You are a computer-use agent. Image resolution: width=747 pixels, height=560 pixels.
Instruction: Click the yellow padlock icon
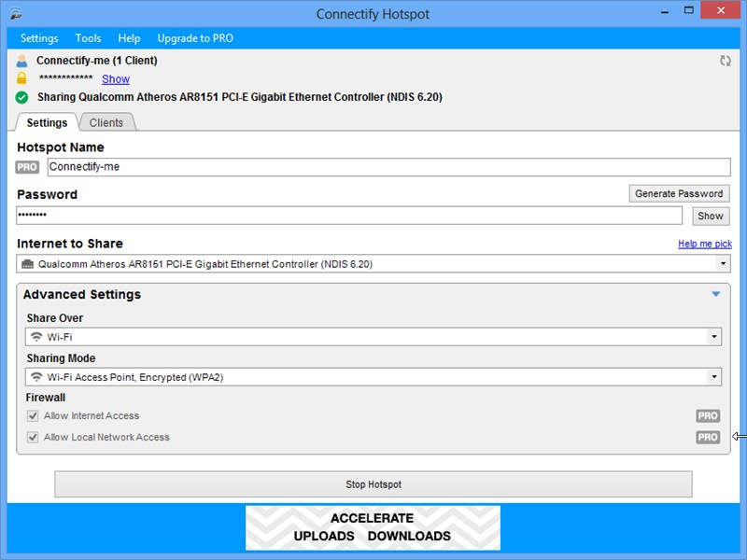tap(21, 78)
